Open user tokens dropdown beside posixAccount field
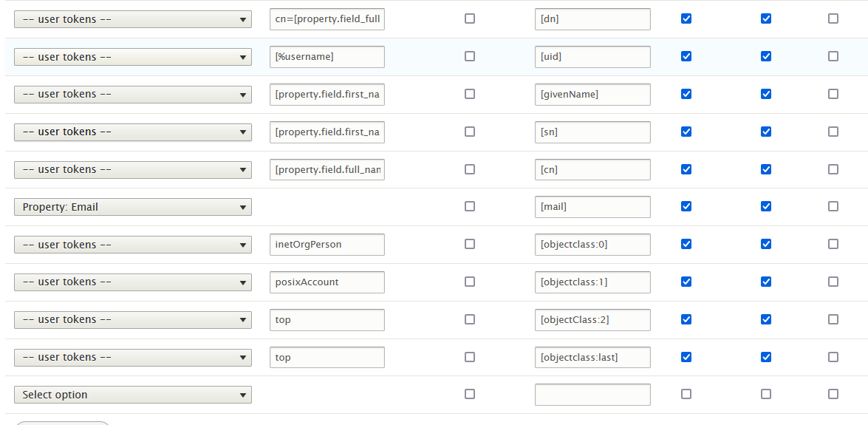Image resolution: width=868 pixels, height=425 pixels. [x=133, y=282]
